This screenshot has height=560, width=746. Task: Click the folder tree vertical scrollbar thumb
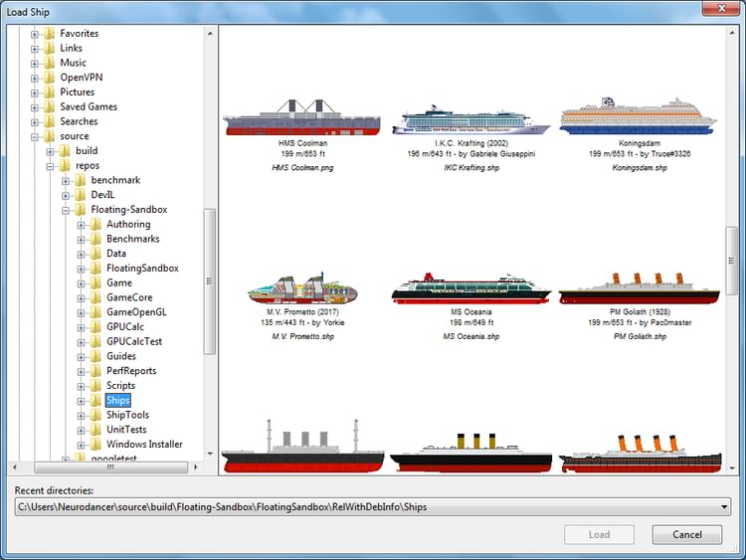[209, 281]
